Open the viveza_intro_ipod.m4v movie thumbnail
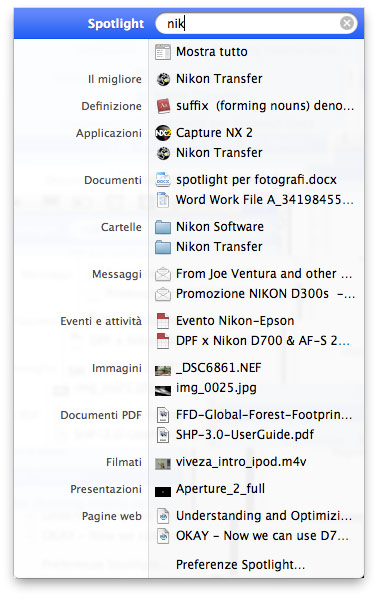Viewport: 378px width, 598px height. 163,464
